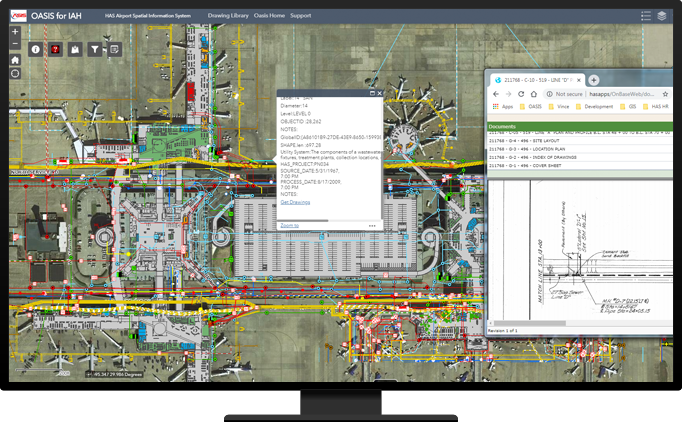682x422 pixels.
Task: Open a new browser tab
Action: tap(594, 80)
